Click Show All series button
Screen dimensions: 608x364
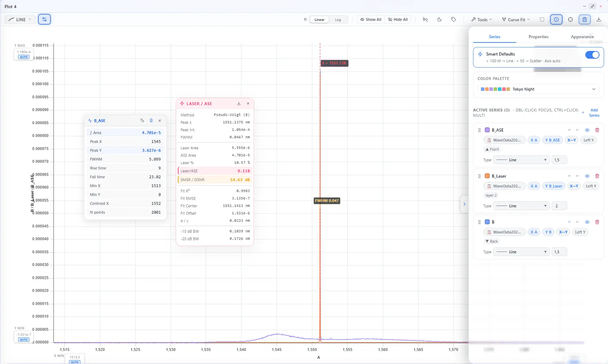[x=371, y=19]
